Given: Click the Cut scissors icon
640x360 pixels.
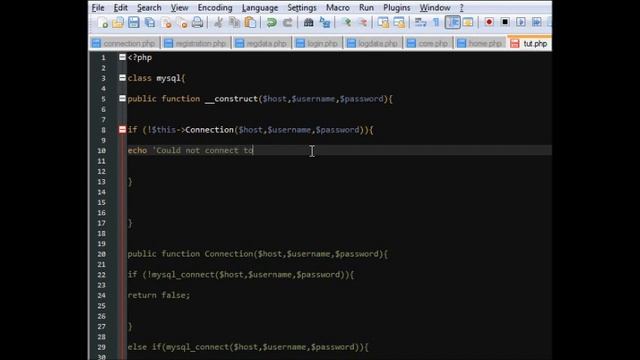Looking at the screenshot, I should click(218, 22).
